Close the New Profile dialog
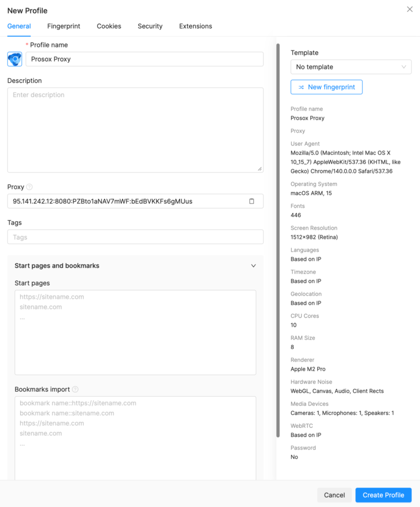This screenshot has width=420, height=507. (410, 9)
